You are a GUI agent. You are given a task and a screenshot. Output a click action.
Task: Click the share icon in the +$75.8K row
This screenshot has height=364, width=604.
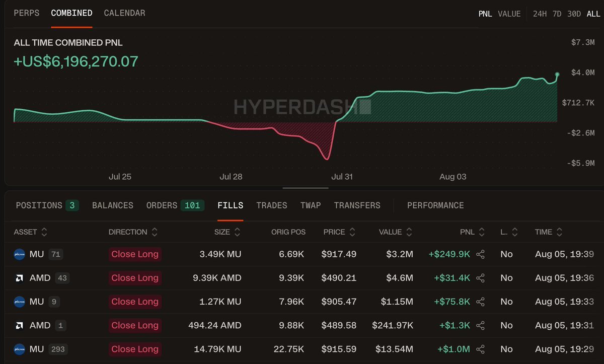click(x=480, y=302)
